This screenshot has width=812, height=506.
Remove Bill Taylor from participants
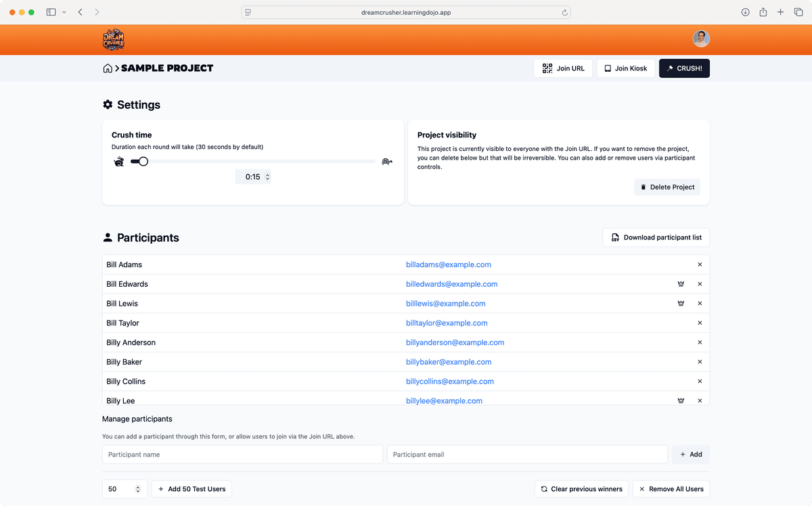[700, 323]
